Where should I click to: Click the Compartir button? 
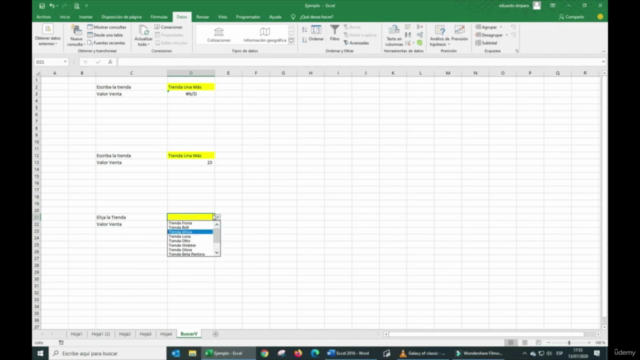click(572, 17)
